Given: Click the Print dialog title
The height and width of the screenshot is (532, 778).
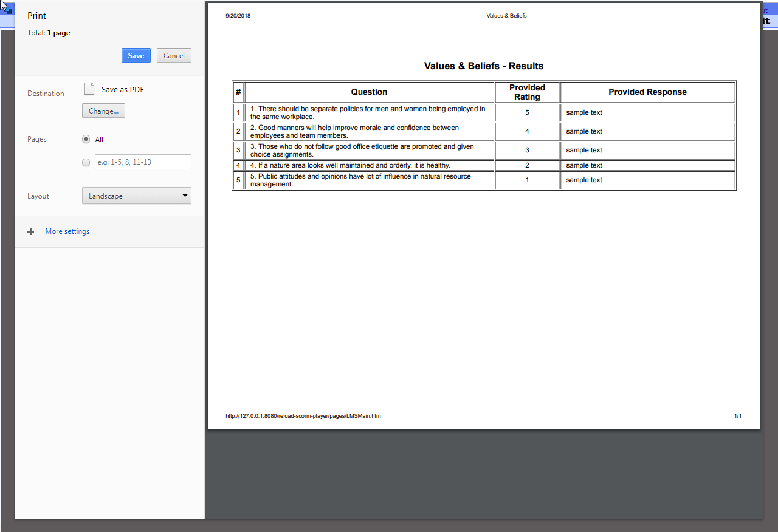Looking at the screenshot, I should 36,16.
